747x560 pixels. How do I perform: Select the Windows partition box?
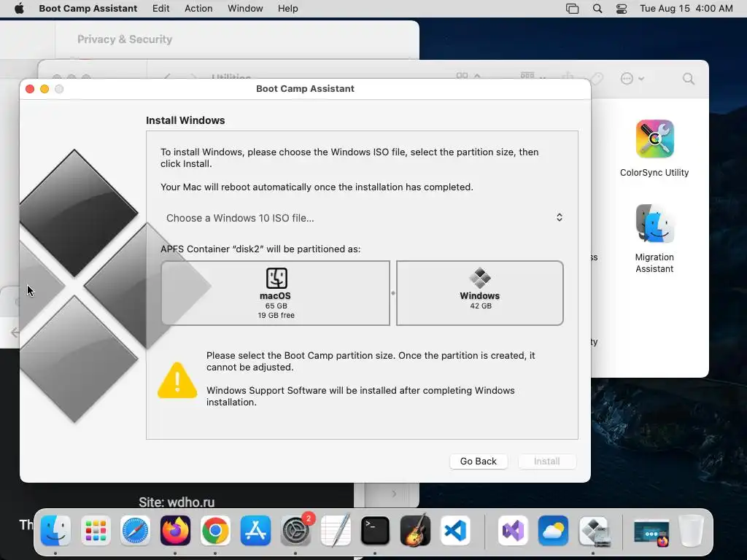click(480, 293)
